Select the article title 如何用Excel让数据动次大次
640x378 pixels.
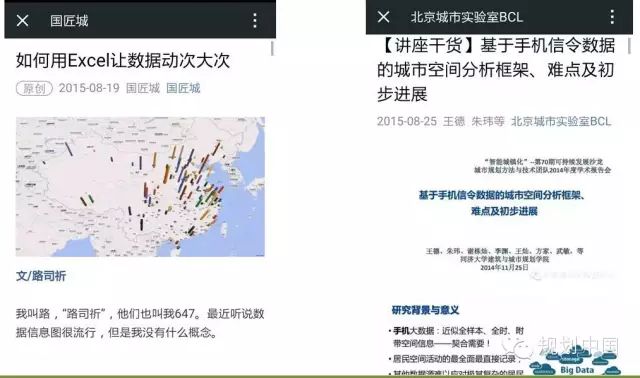click(123, 61)
